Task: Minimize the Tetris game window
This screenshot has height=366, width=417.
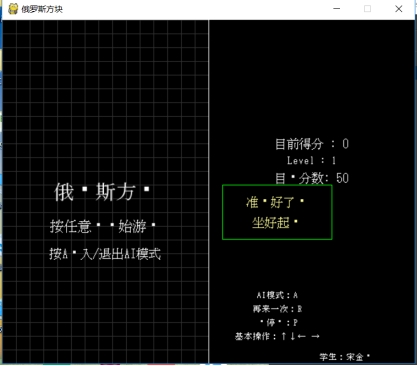Action: (x=337, y=9)
